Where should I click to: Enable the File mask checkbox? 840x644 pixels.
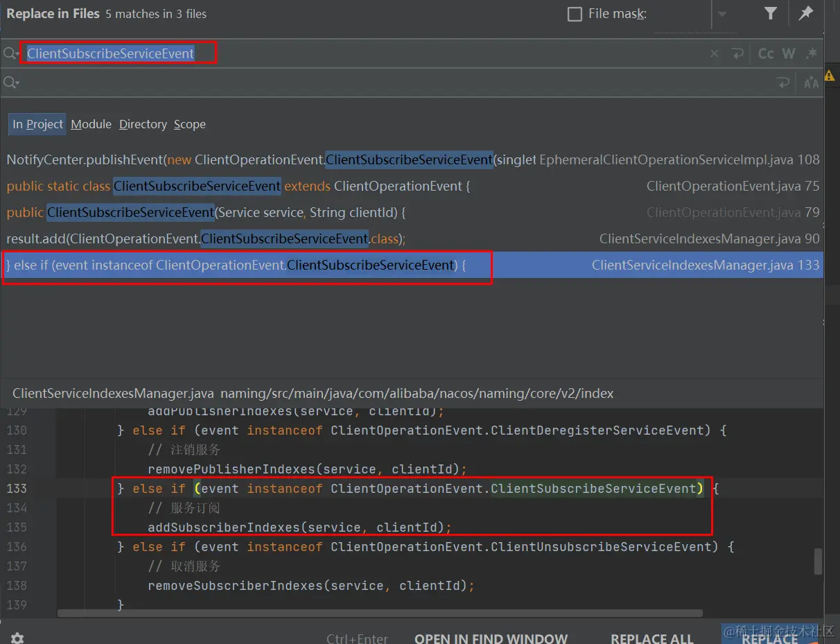click(575, 14)
